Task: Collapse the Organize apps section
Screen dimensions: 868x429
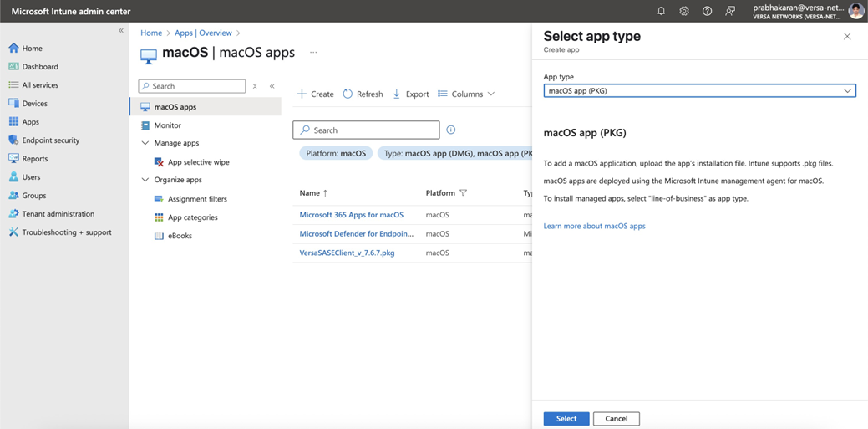Action: pos(145,180)
